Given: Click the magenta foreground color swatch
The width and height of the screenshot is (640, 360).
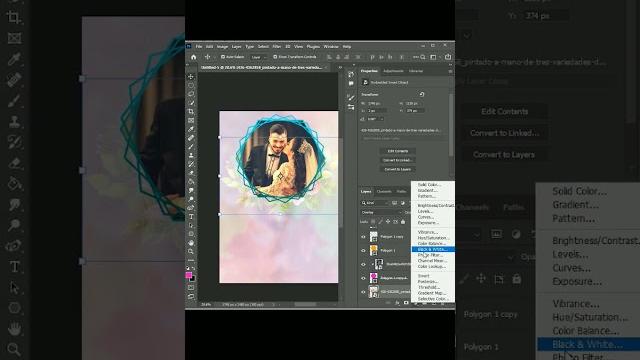Looking at the screenshot, I should click(x=189, y=276).
